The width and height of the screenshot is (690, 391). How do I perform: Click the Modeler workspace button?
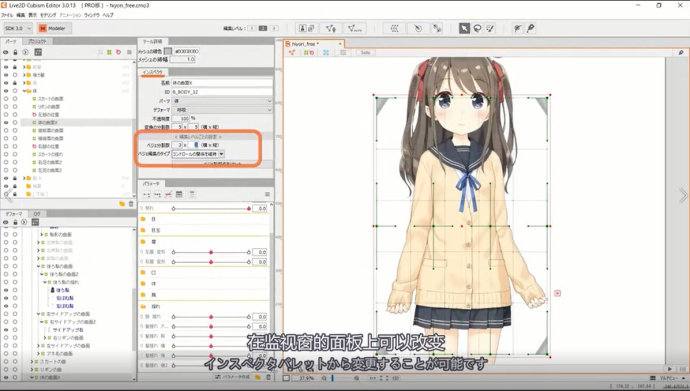click(54, 28)
